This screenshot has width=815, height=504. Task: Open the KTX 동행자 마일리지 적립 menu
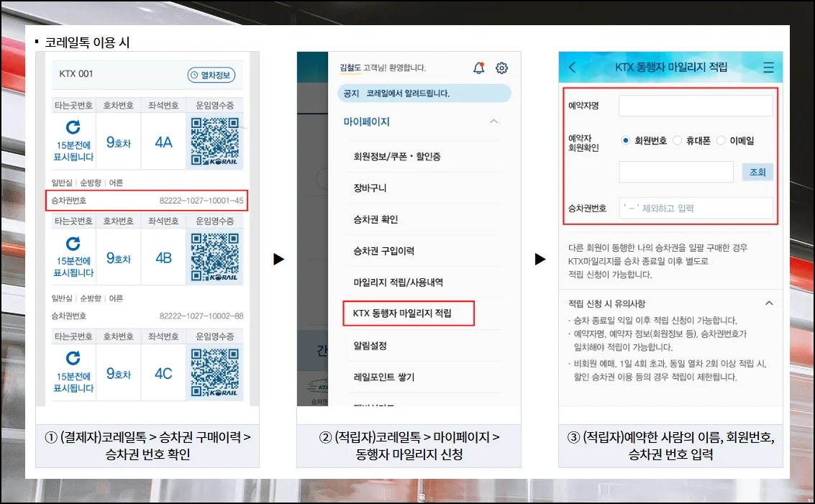coord(409,313)
